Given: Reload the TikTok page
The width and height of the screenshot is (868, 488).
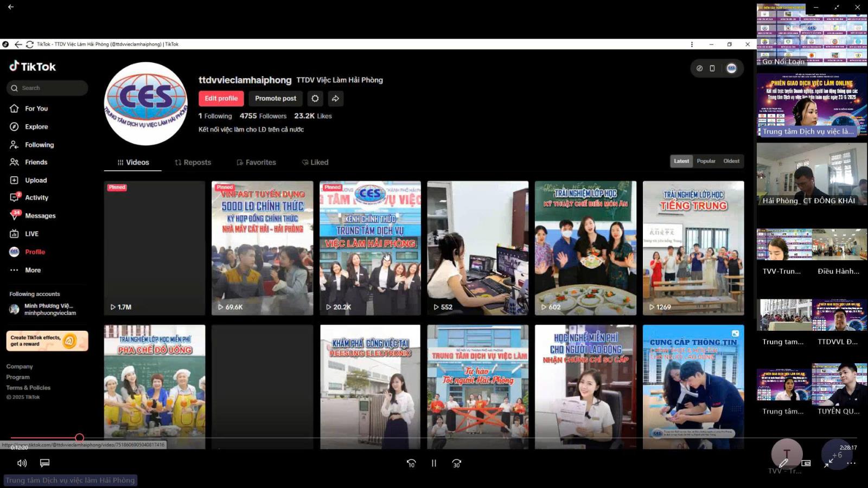Looking at the screenshot, I should pyautogui.click(x=30, y=44).
